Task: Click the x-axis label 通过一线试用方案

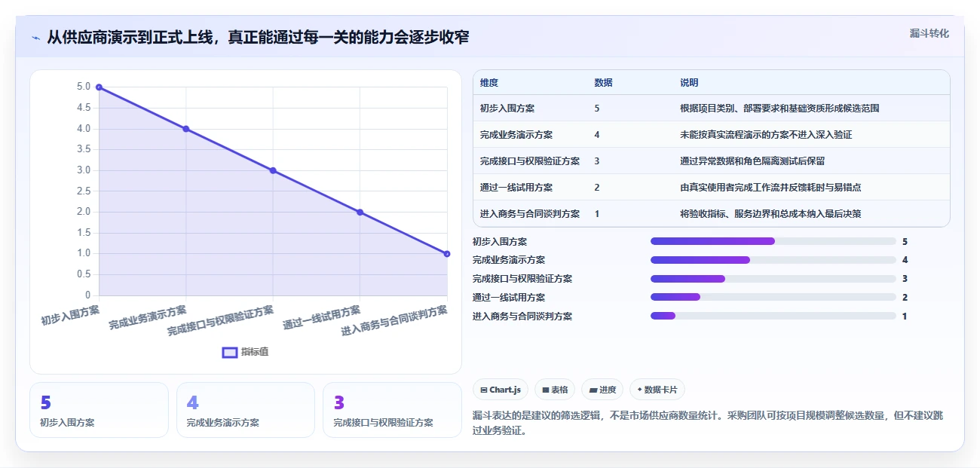Action: click(321, 317)
